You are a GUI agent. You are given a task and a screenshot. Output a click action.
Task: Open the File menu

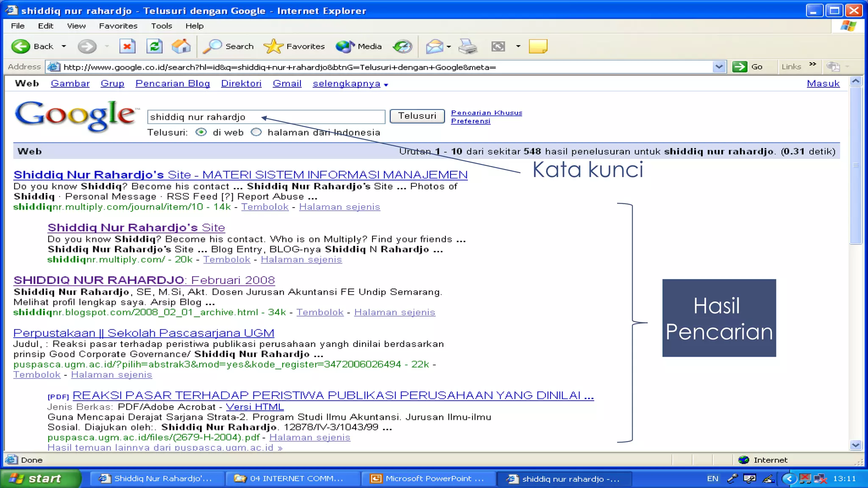click(x=18, y=26)
